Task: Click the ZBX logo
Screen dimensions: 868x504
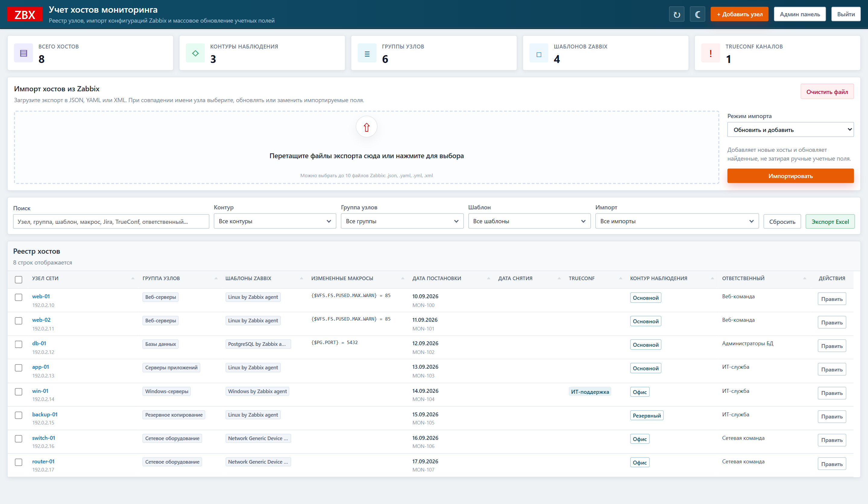Action: 25,14
